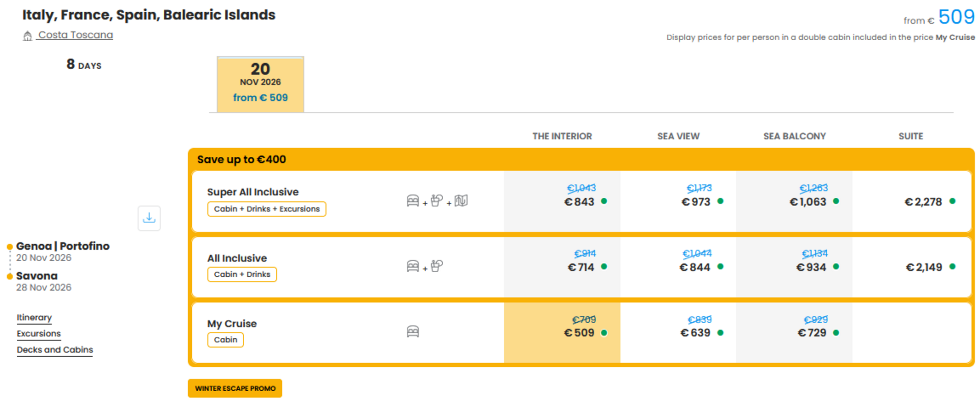Select the 20 Nov 2026 departure date tab
980x407 pixels.
click(261, 84)
